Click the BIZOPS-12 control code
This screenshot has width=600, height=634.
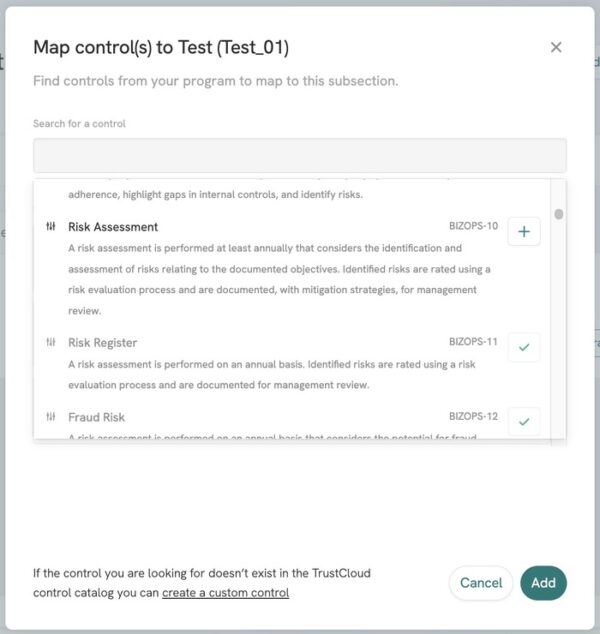pos(473,416)
